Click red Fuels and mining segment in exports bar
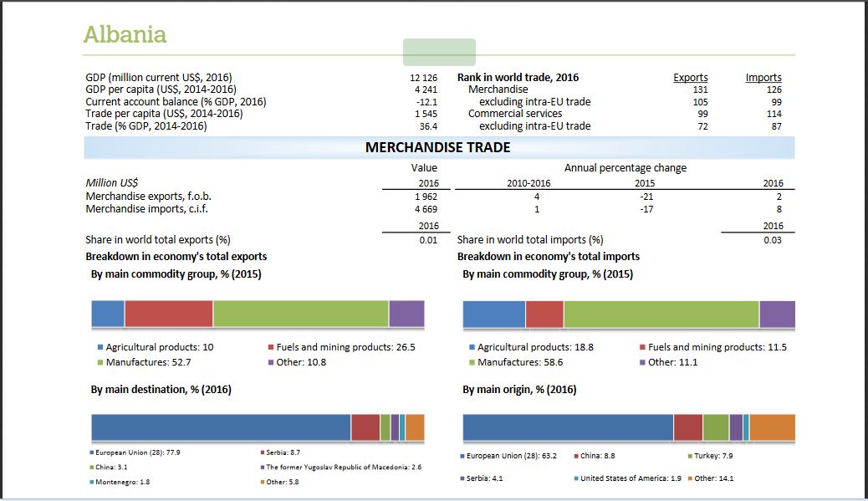Viewport: 868px width, 501px height. pos(168,314)
